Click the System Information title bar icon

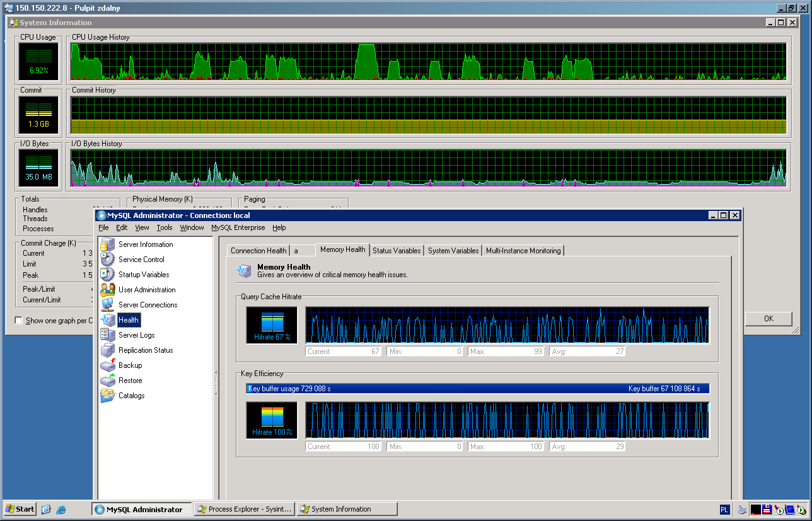(x=13, y=23)
